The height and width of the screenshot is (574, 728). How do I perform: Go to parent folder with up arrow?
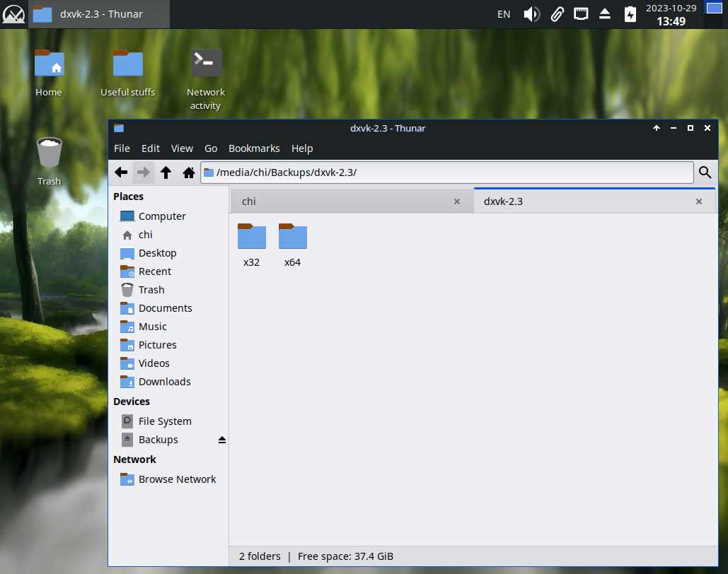pos(166,172)
